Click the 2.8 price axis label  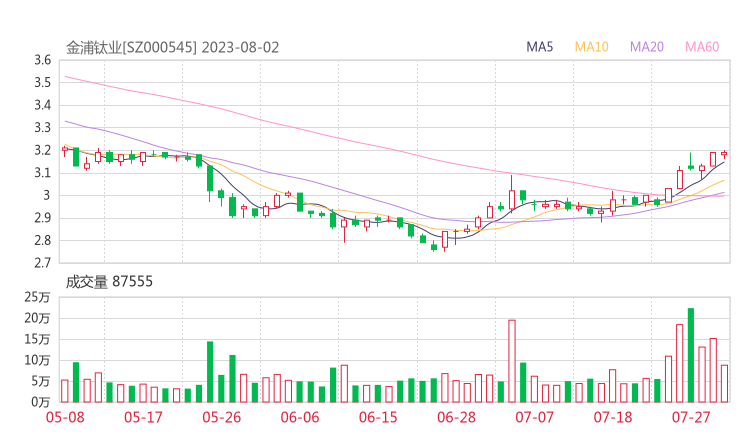pyautogui.click(x=42, y=240)
